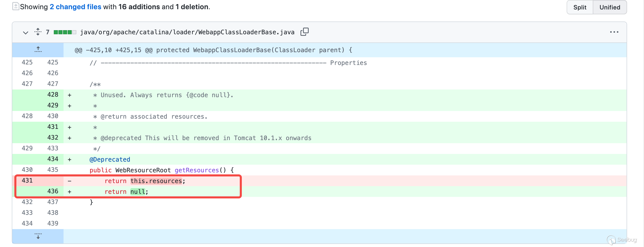Collapse the WebappClassLoaderBase.java diff with the chevron
This screenshot has width=644, height=247.
pyautogui.click(x=25, y=32)
